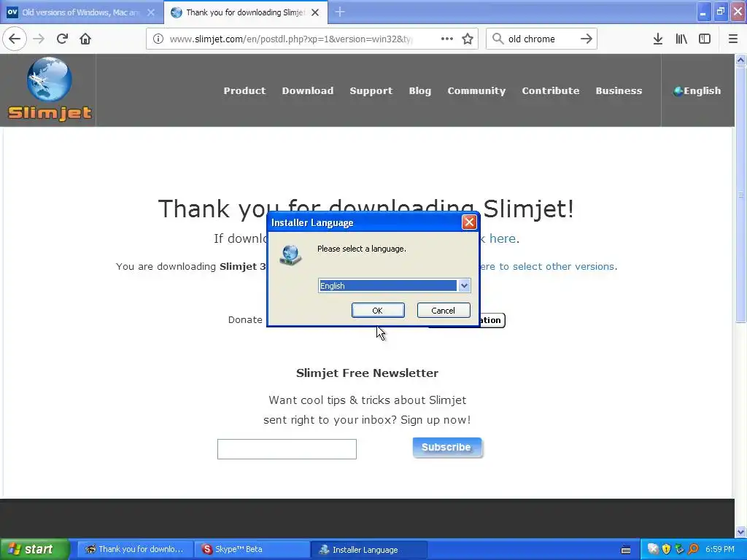Click the 'old chrome' search field
Viewport: 747px width, 560px height.
point(541,39)
